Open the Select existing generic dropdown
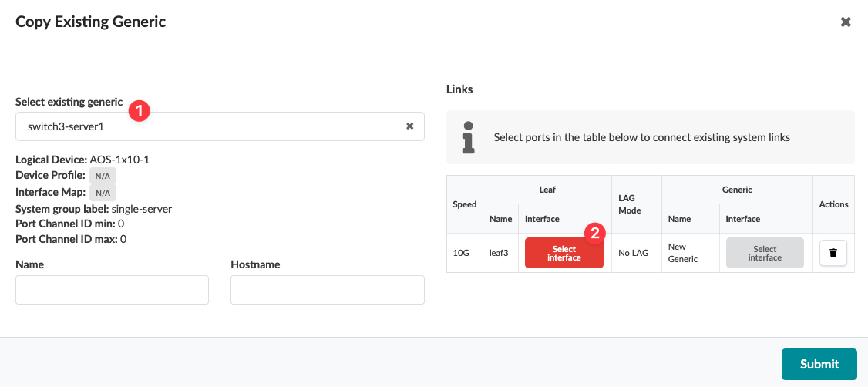The image size is (868, 387). coord(208,126)
